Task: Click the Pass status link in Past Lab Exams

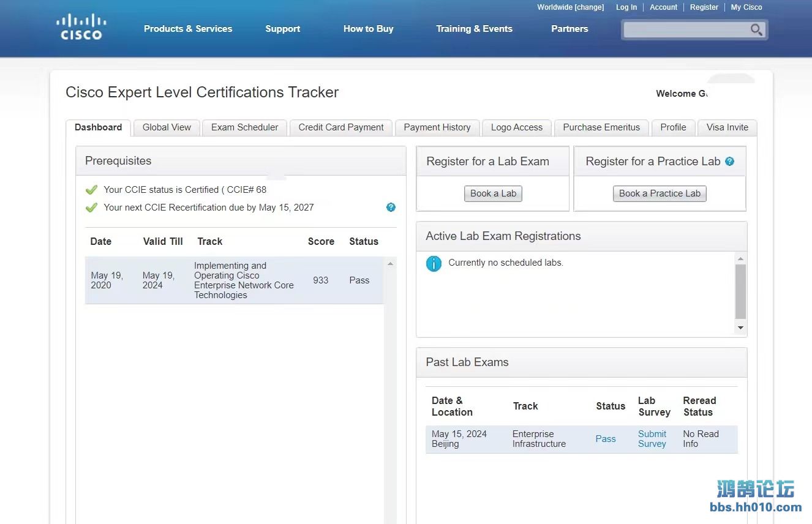Action: coord(606,439)
